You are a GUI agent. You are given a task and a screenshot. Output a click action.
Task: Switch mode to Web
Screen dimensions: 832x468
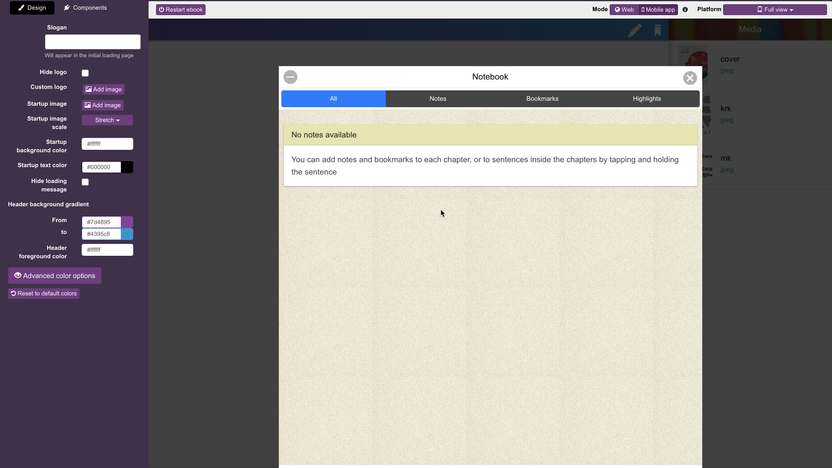click(624, 10)
